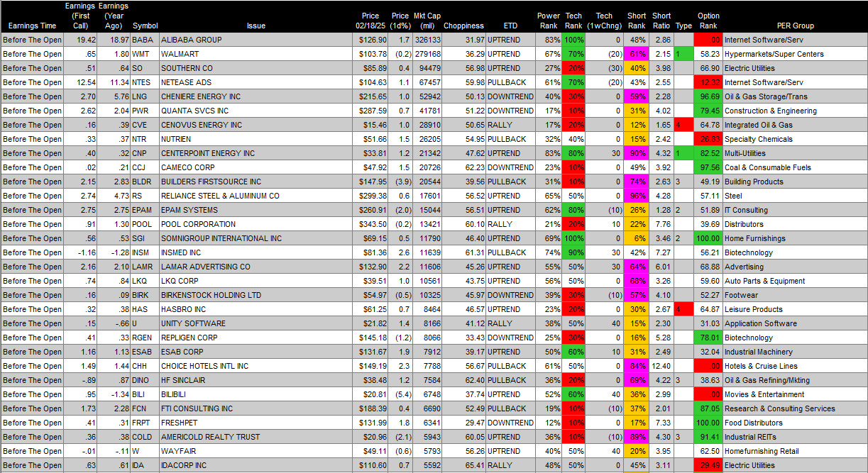Select Research & Consulting Services cell
Viewport: 868px width, 473px height.
click(794, 408)
